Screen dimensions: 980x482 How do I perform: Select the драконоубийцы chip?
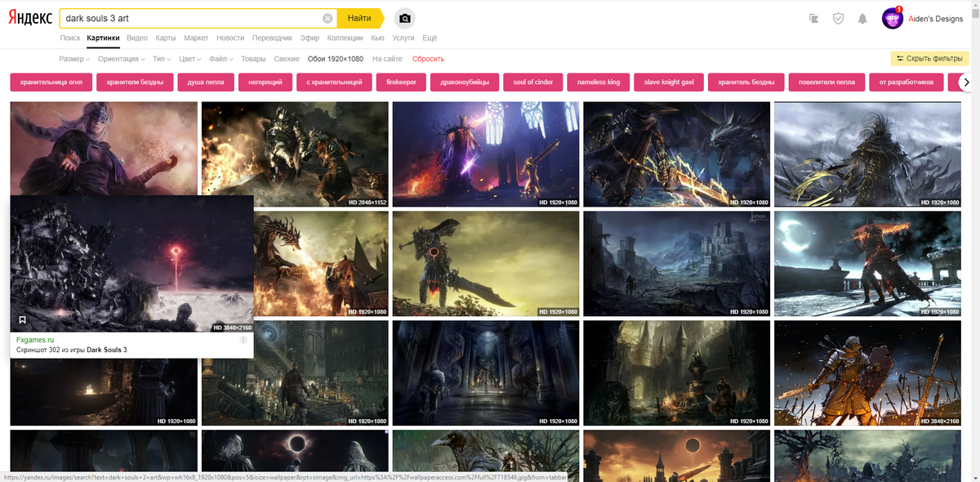[465, 82]
